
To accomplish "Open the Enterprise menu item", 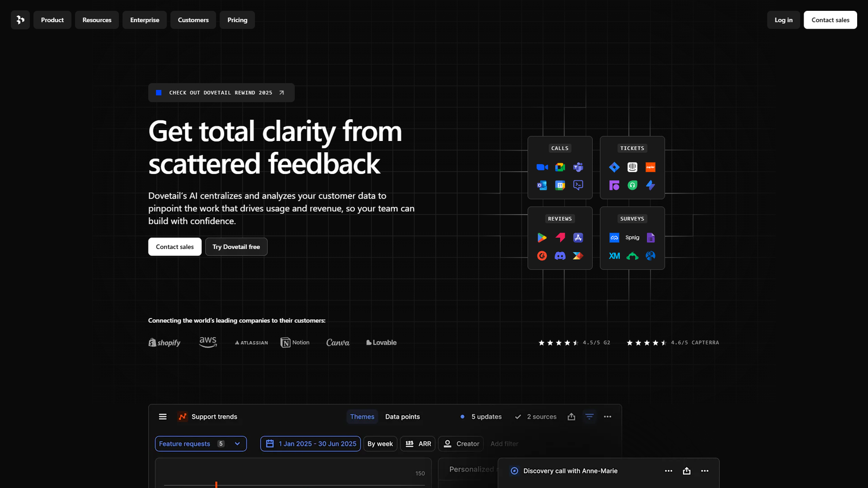I will tap(144, 20).
